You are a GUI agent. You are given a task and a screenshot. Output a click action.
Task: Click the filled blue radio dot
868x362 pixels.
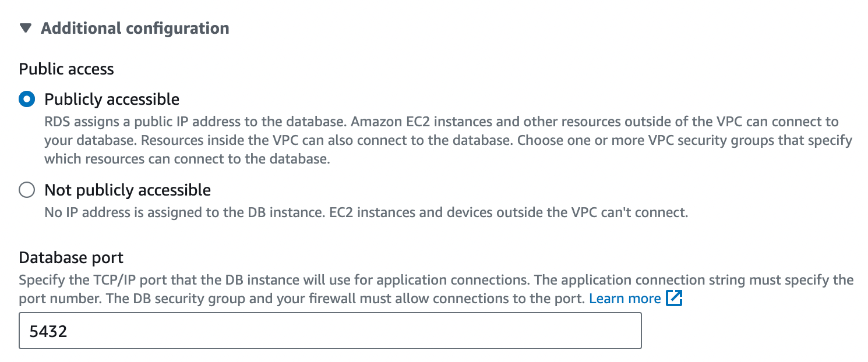tap(27, 100)
